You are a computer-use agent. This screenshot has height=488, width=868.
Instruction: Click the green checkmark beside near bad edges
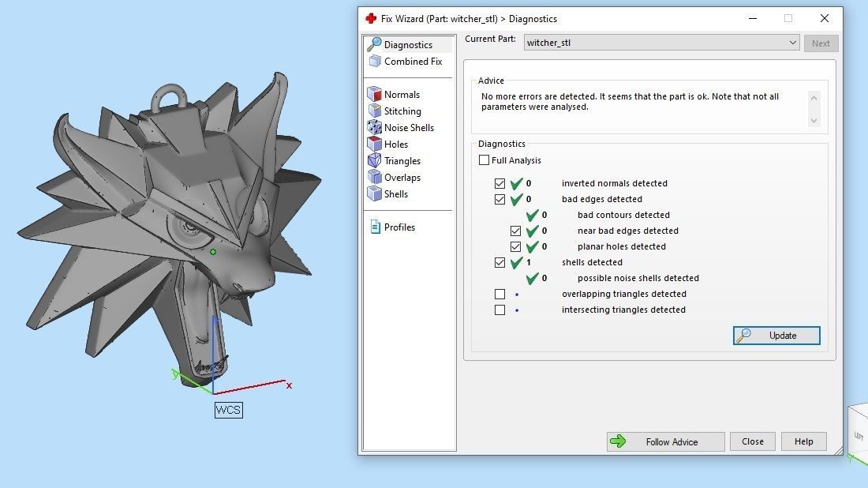pos(532,231)
